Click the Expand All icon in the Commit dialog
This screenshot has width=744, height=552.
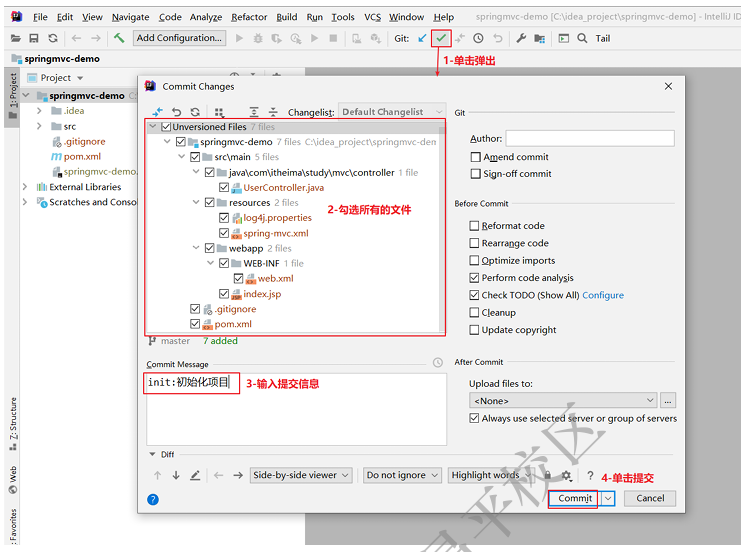click(x=254, y=112)
